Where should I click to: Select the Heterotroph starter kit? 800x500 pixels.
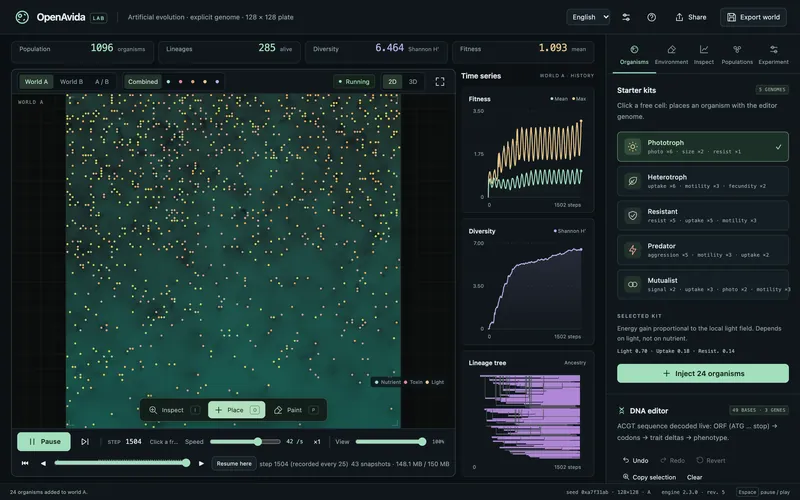(703, 181)
